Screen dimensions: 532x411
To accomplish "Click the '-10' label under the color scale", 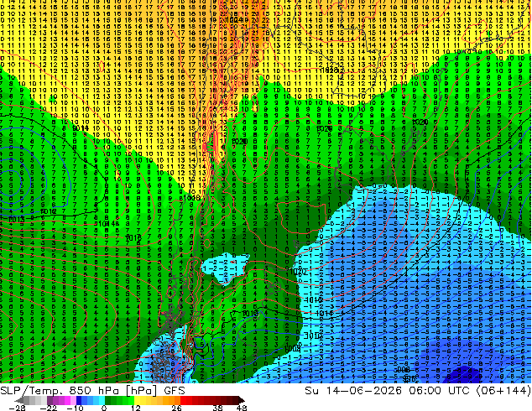I will click(75, 408).
